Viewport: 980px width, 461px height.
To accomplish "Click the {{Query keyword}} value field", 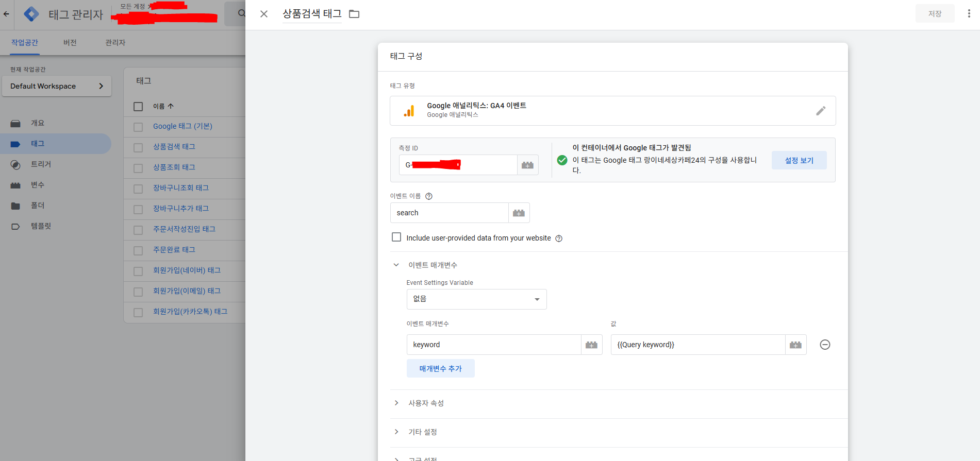I will 698,345.
